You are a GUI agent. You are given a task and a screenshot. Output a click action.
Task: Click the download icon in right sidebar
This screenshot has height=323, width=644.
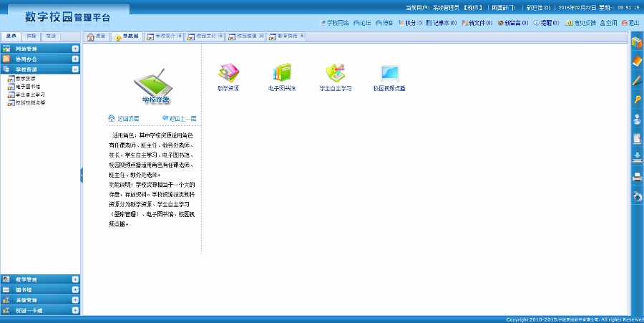tap(637, 157)
